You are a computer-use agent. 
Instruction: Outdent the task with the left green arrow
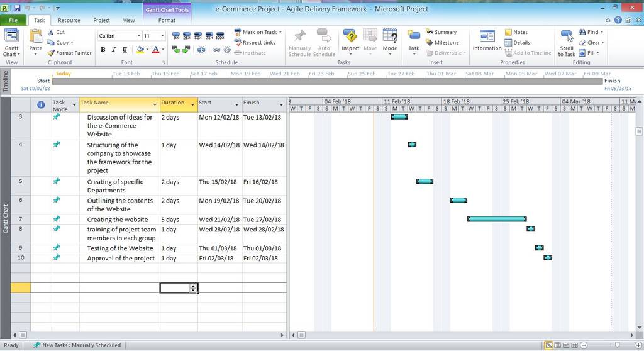(x=176, y=50)
